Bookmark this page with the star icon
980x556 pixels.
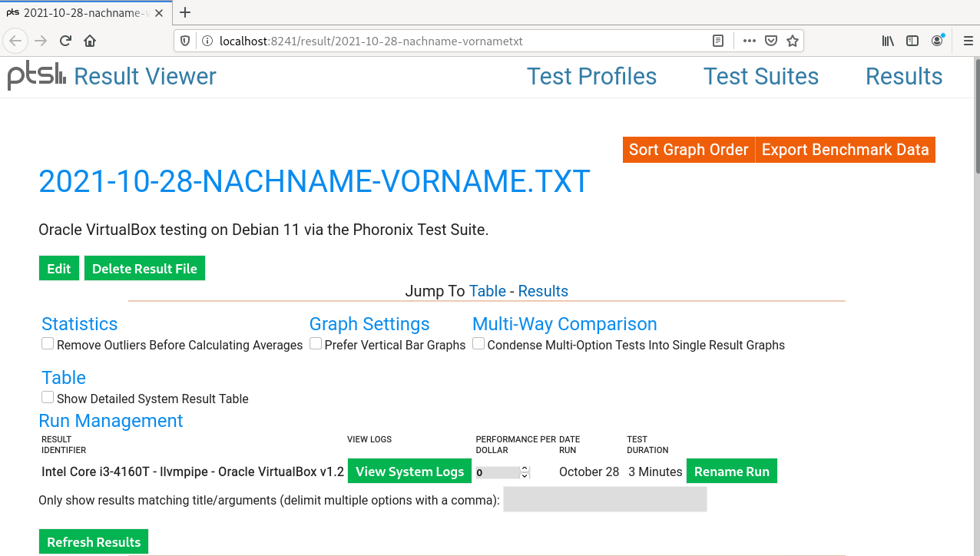793,41
